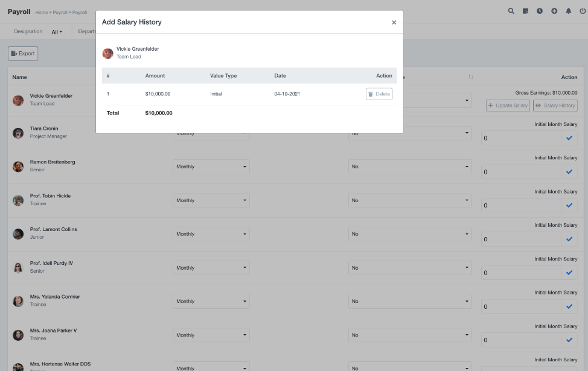Open Prof. Lamont Collins' No dropdown
The height and width of the screenshot is (371, 588).
click(410, 234)
